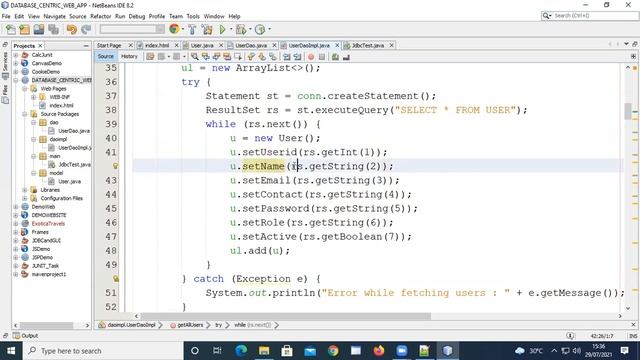The image size is (640, 360).
Task: Click the Find Selection magnifier icon in editor toolbar
Action: pos(195,57)
